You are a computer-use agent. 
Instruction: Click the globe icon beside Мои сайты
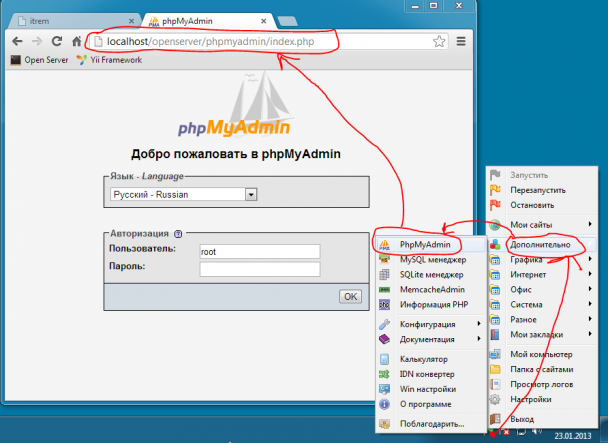point(495,224)
